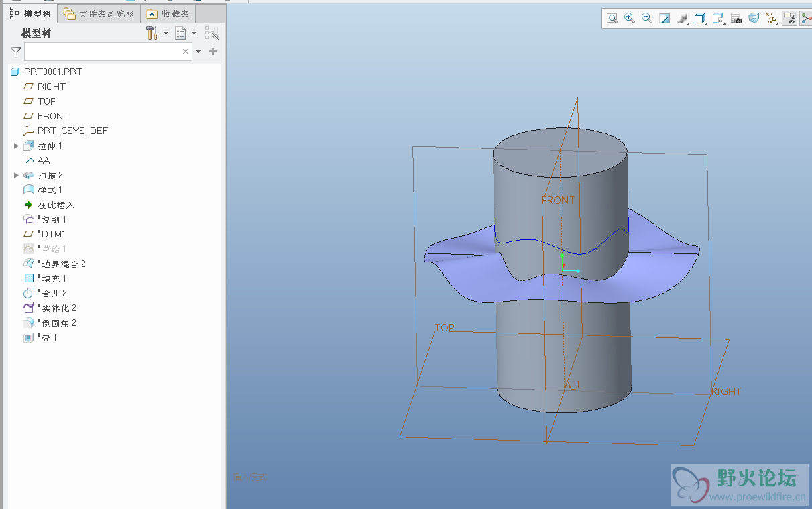Toggle the annotation display eye icon

click(x=789, y=19)
